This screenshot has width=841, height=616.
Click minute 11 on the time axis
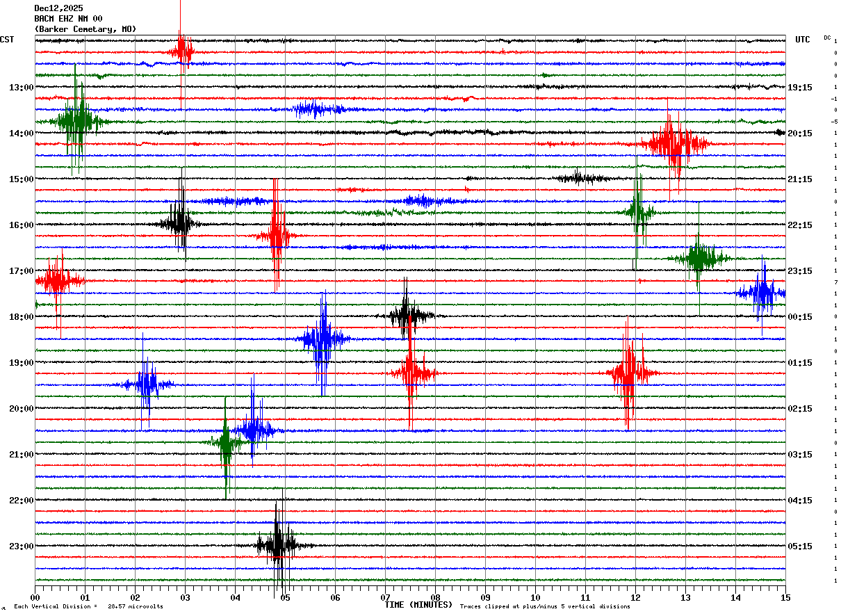[x=585, y=597]
